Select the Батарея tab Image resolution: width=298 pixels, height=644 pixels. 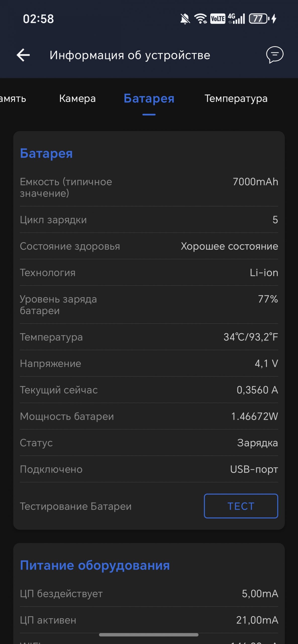coord(149,98)
